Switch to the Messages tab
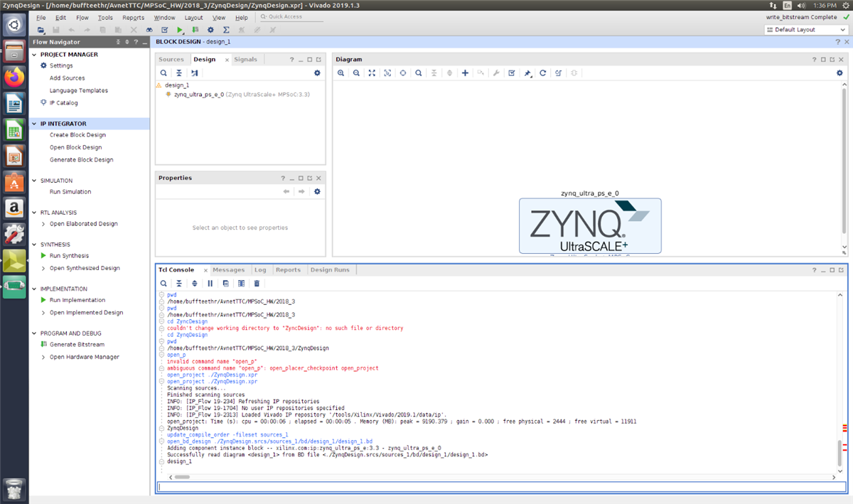The width and height of the screenshot is (853, 504). [x=228, y=270]
